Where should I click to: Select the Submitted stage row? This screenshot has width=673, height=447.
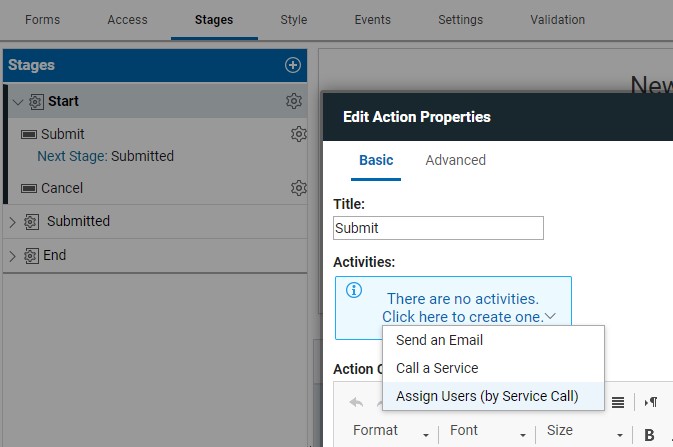[155, 222]
